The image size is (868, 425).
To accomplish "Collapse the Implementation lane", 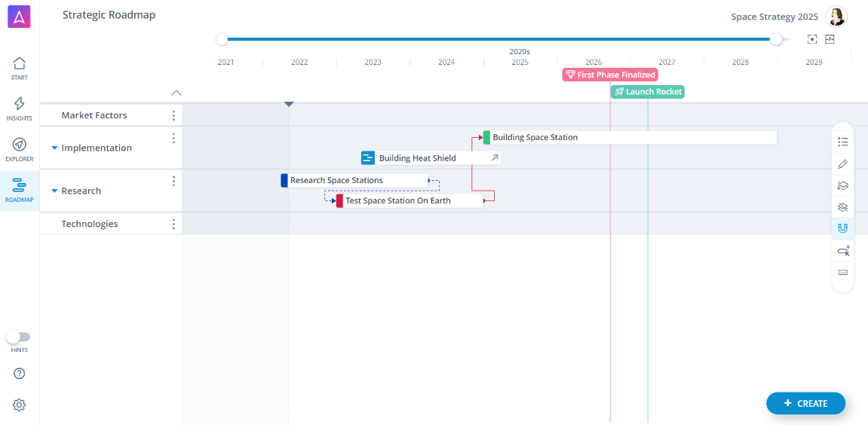I will pyautogui.click(x=54, y=148).
